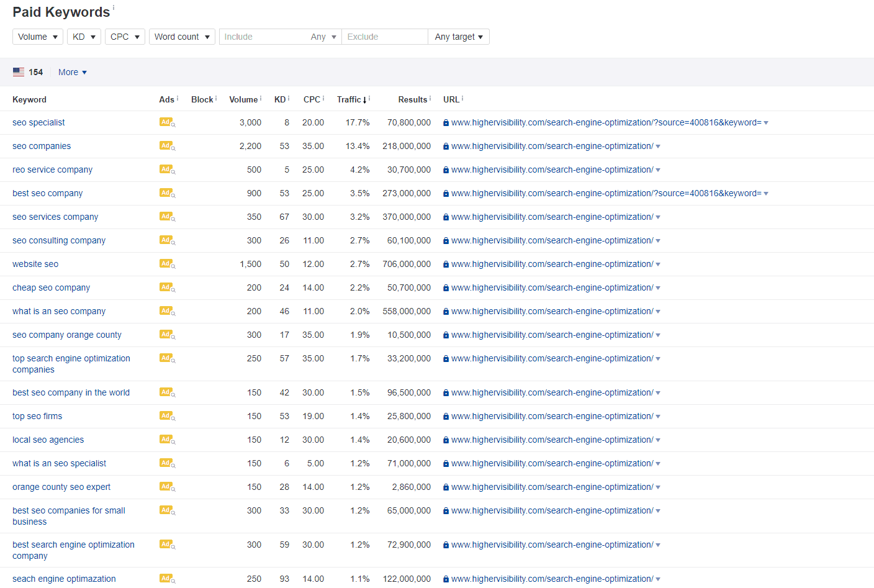Click the Ad badge next to "seo specialist"
The width and height of the screenshot is (874, 588).
point(166,122)
